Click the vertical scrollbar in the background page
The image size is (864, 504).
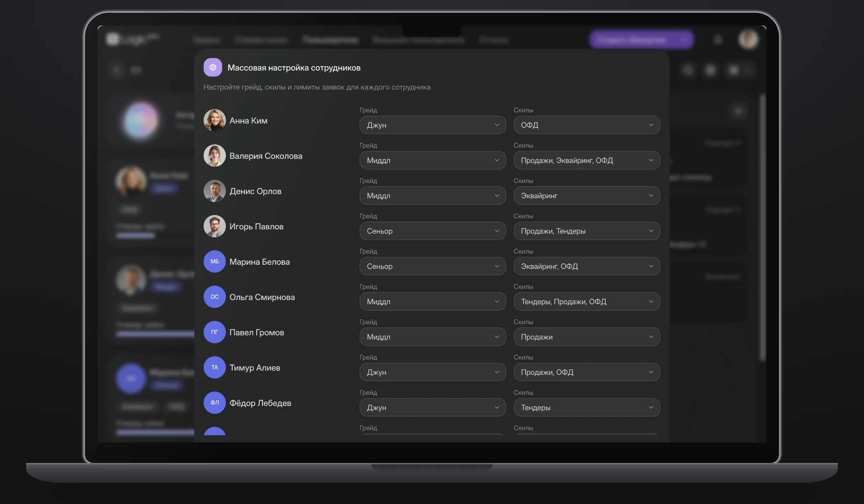pos(763,227)
